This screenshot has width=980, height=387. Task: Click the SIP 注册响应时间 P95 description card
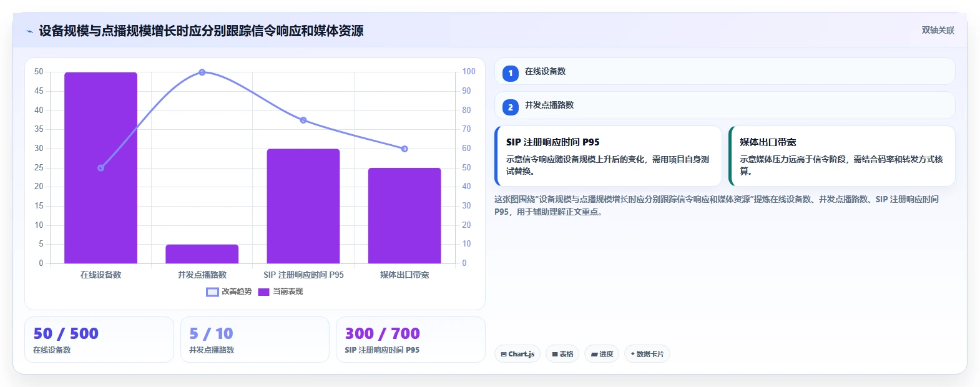[608, 156]
